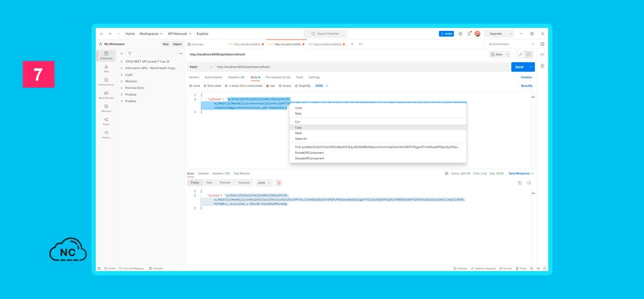Choose Paste in the context menu
644x299 pixels.
[378, 133]
